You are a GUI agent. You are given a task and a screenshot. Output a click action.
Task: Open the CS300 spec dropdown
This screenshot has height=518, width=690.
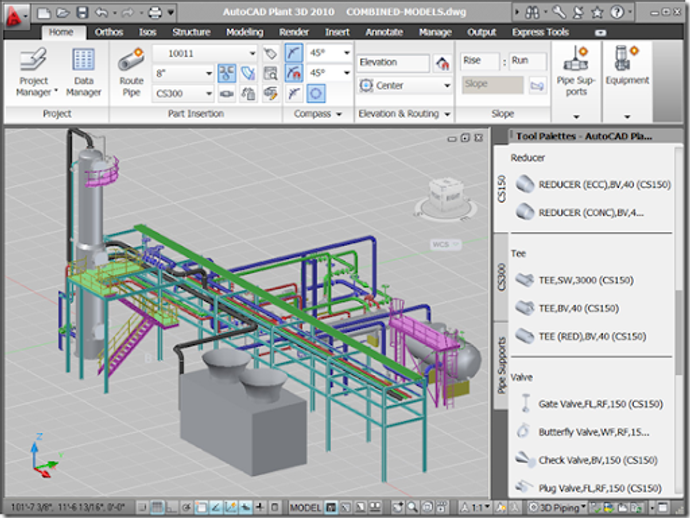coord(208,93)
